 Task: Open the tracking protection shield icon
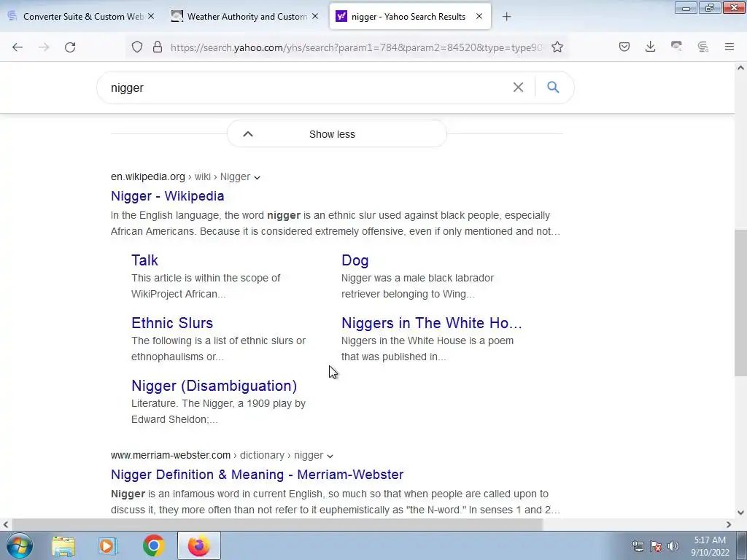coord(137,47)
